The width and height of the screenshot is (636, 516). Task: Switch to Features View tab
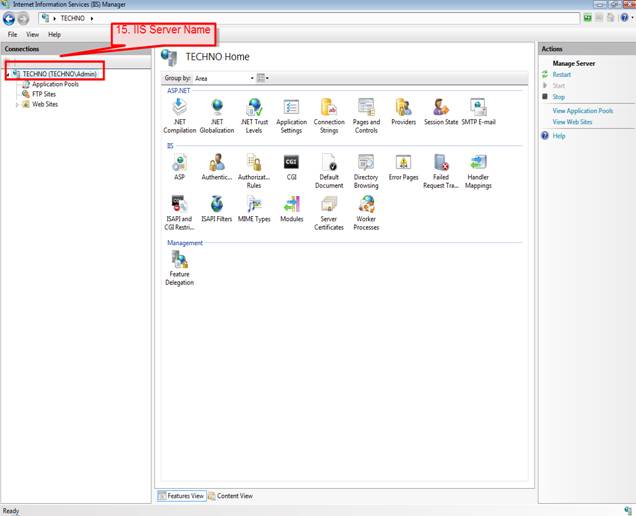coord(182,496)
